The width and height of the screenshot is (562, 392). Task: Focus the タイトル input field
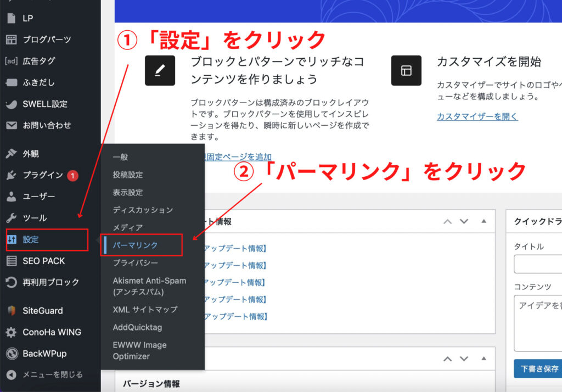(538, 264)
